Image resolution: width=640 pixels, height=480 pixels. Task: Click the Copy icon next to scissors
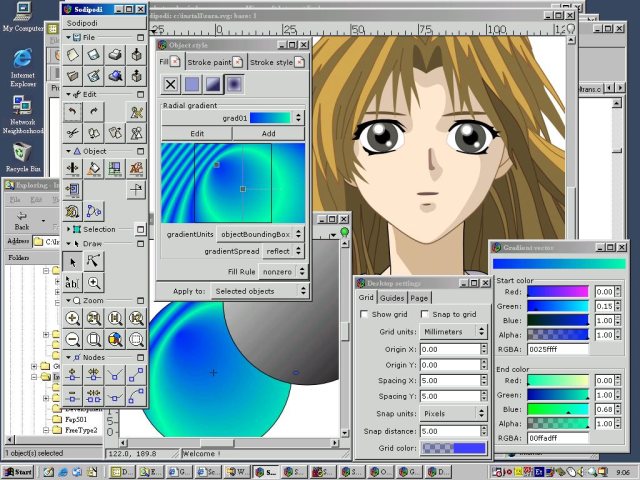[94, 133]
